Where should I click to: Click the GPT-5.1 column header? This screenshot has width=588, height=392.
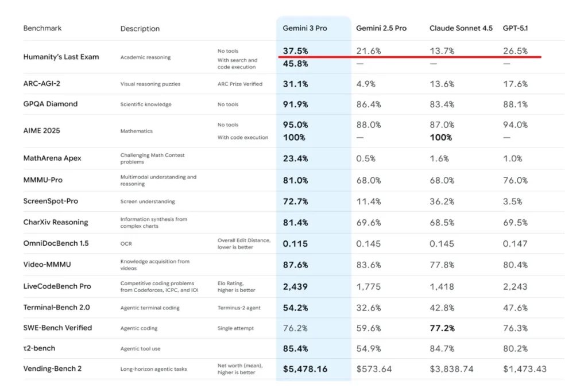click(515, 28)
